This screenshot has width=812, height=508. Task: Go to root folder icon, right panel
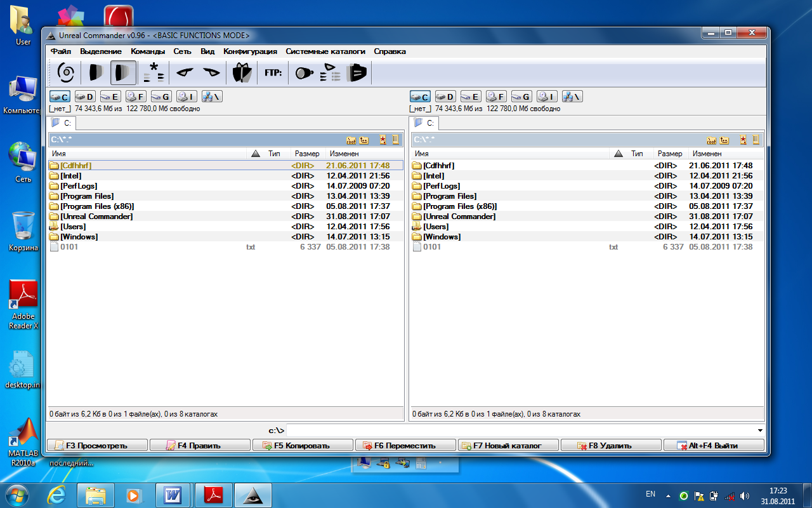[x=712, y=140]
